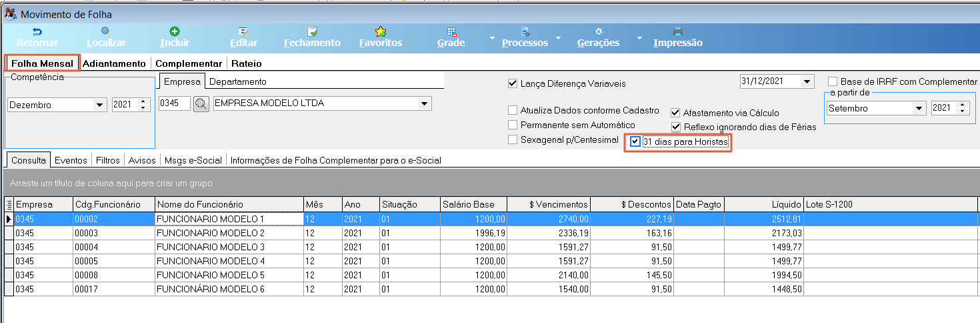
Task: Select row FUNCIONARIO MODELO 5
Action: coord(492,275)
